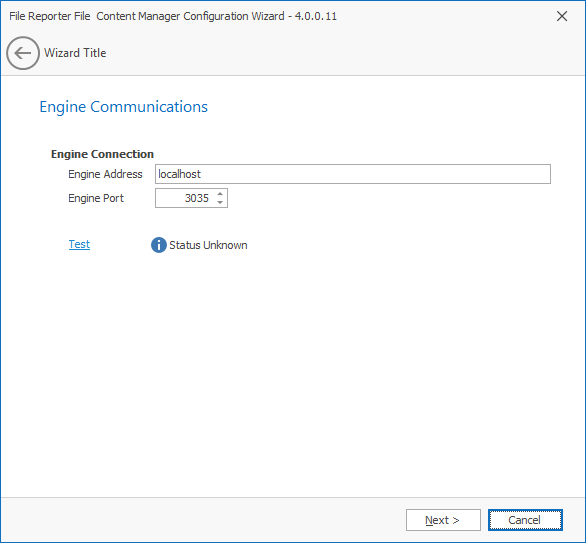Open the Test connection link
The height and width of the screenshot is (543, 586).
pyautogui.click(x=79, y=244)
